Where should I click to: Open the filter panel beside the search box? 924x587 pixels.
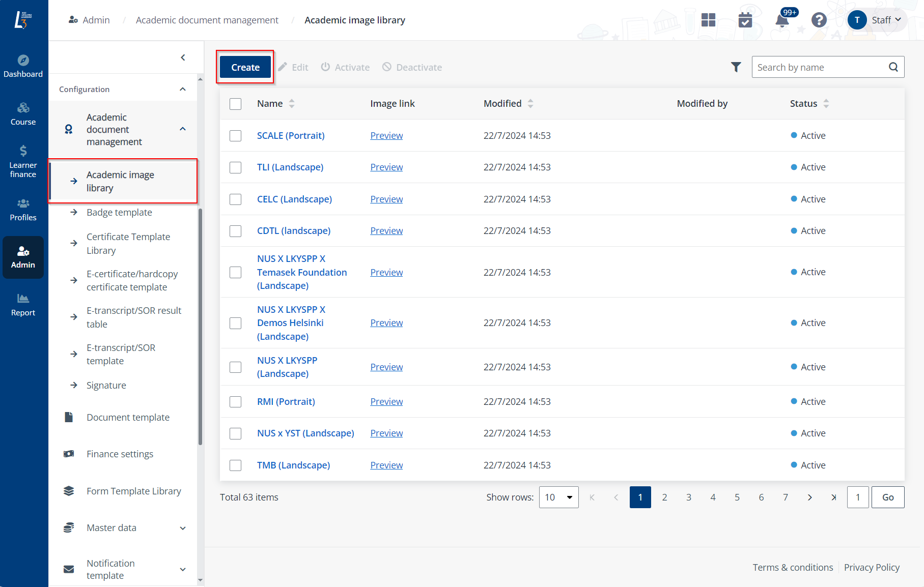[x=736, y=67]
